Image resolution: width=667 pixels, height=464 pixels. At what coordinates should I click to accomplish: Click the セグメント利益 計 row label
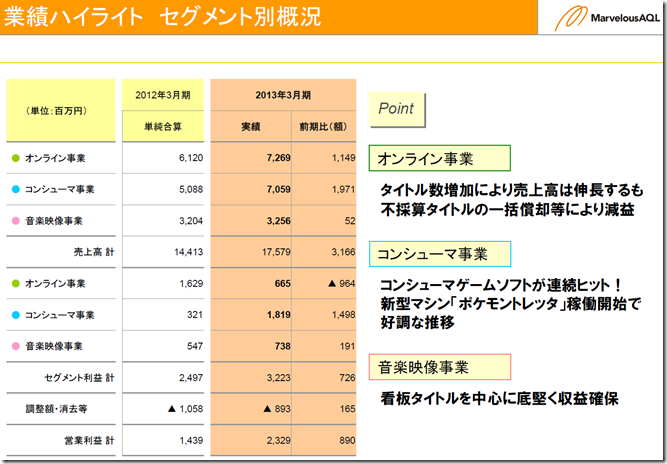click(80, 378)
